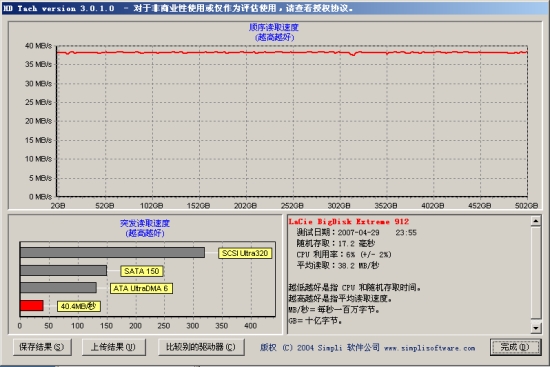This screenshot has height=367, width=550.
Task: Click the info panel scroll down arrow
Action: [535, 328]
